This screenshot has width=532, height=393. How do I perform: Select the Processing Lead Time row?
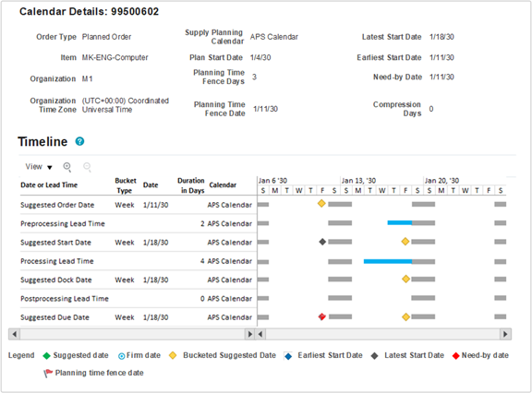click(139, 261)
